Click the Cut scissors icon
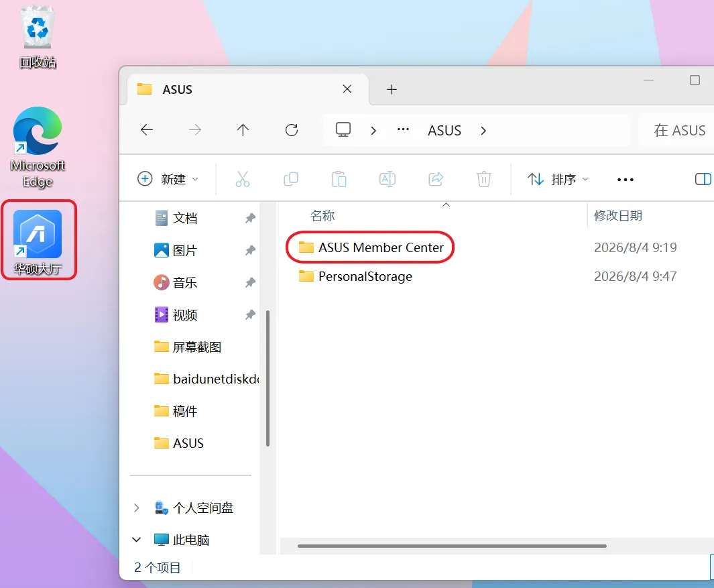Viewport: 714px width, 588px height. pos(243,179)
